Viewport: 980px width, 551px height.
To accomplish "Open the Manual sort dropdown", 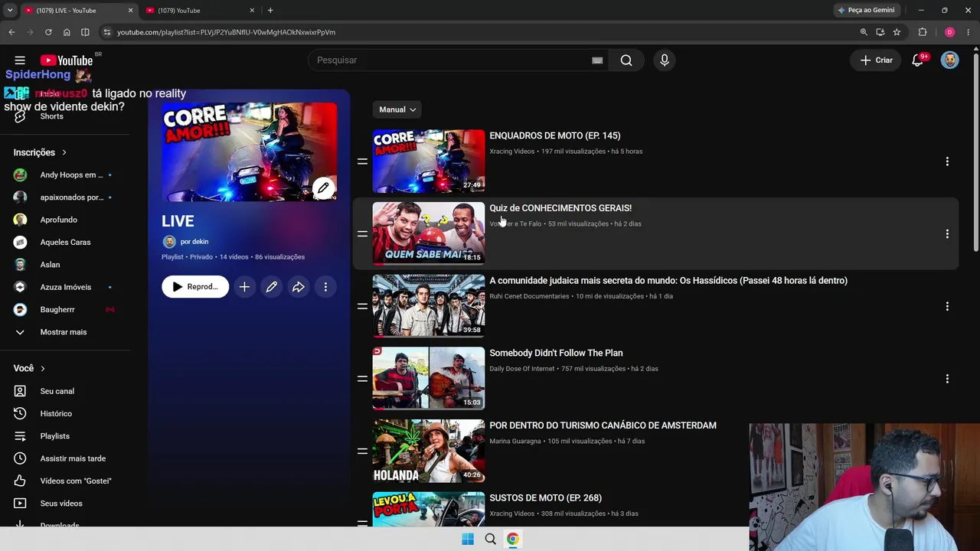I will (397, 110).
